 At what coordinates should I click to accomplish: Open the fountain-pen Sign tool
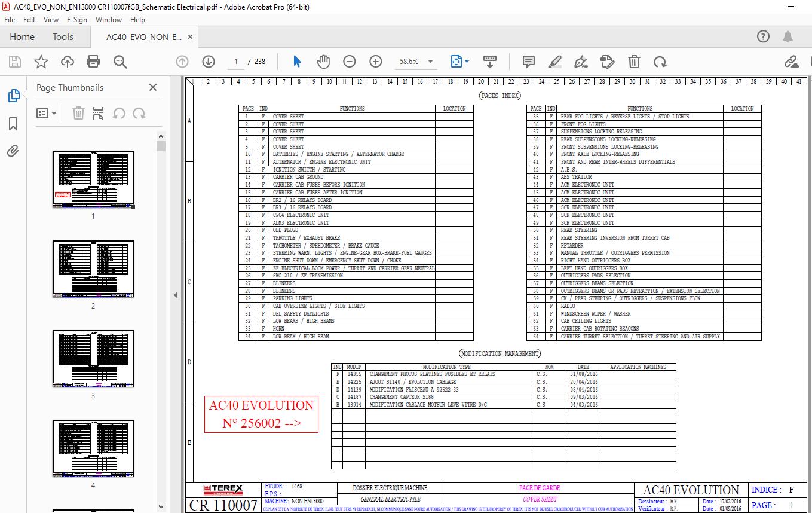tap(580, 62)
